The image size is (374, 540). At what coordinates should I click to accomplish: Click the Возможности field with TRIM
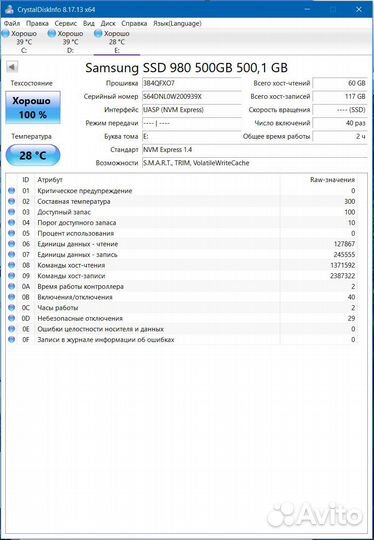(255, 163)
